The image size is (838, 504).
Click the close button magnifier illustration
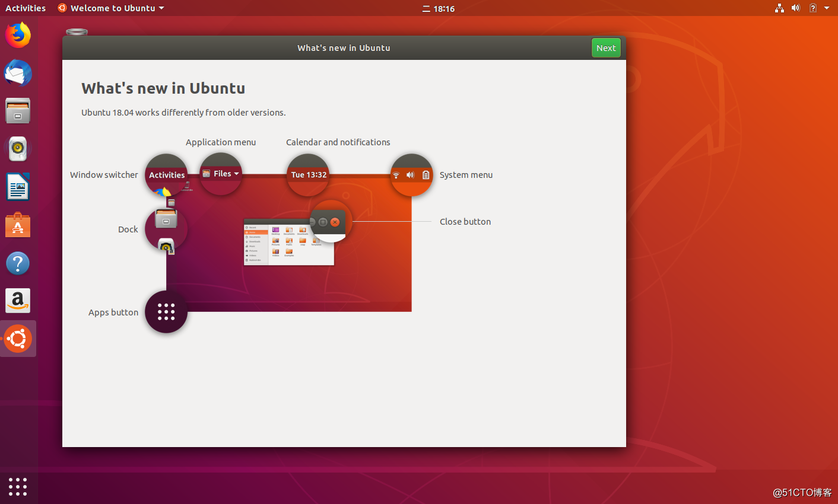331,221
